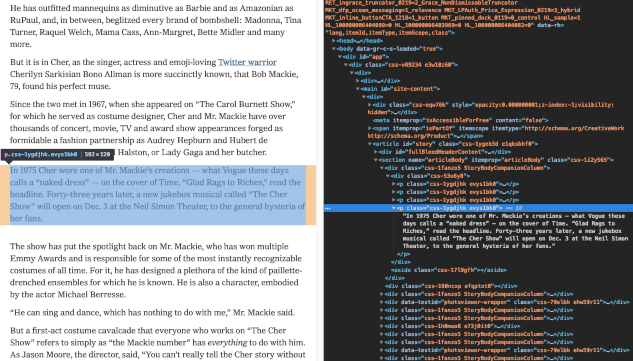Screen dimensions: 633x361
Task: Open the three-dots menu on selected DOM row
Action: coord(328,208)
